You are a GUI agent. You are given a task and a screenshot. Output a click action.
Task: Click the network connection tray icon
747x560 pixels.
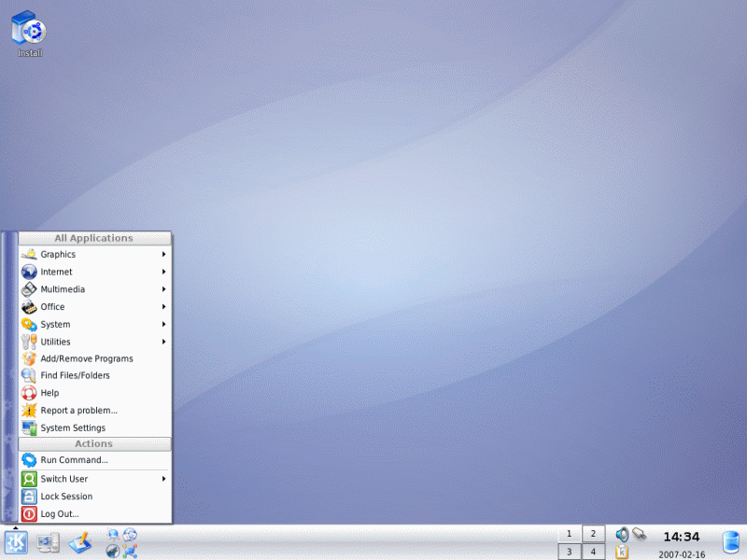click(x=640, y=534)
